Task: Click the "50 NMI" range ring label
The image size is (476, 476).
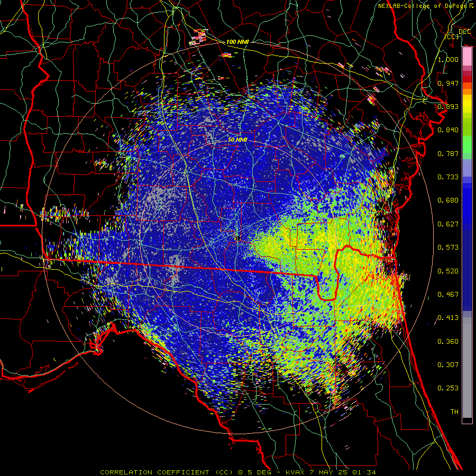Action: pos(237,140)
